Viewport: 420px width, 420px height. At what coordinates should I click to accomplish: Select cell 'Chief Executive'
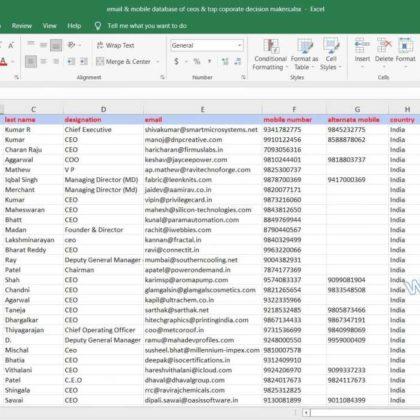(103, 130)
